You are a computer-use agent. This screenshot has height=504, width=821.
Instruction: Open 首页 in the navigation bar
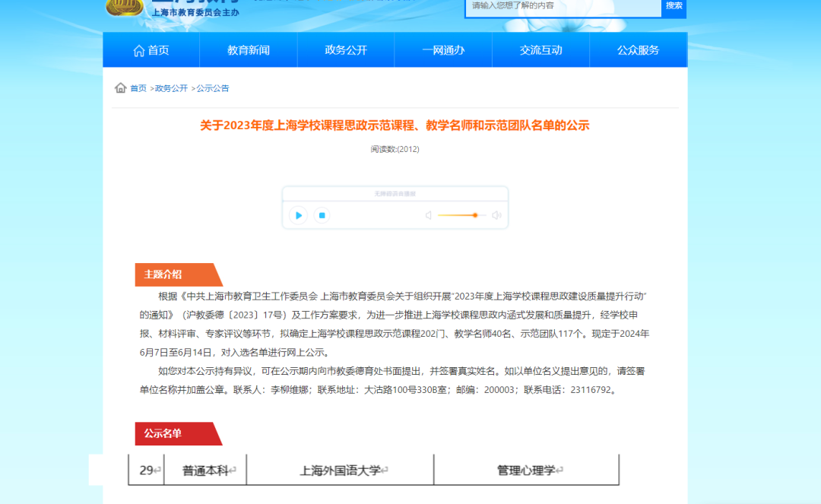(151, 50)
